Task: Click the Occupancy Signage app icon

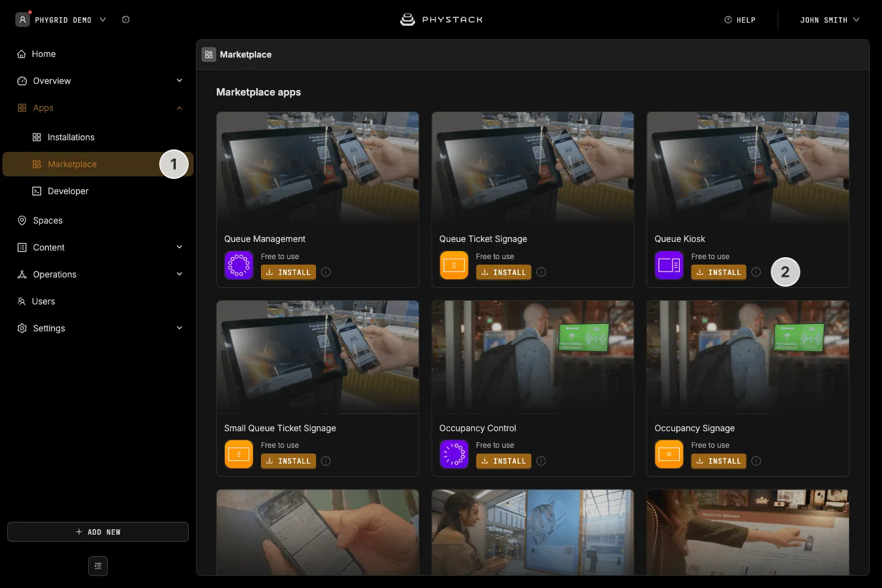Action: pyautogui.click(x=669, y=454)
